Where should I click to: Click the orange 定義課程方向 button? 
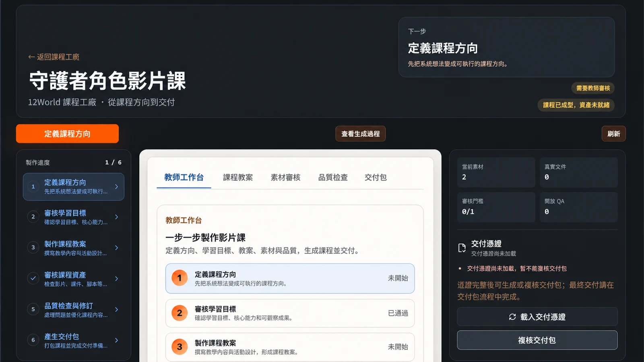(67, 134)
